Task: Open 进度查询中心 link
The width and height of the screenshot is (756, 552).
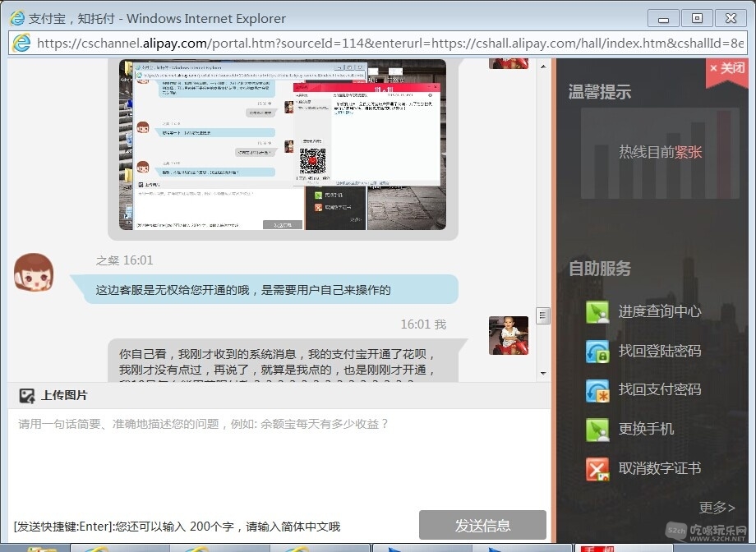Action: pyautogui.click(x=660, y=311)
